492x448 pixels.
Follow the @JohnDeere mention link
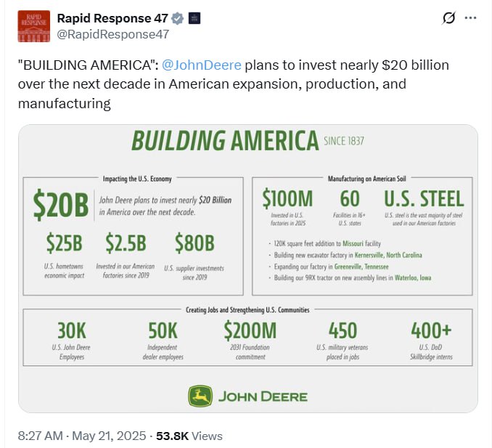pos(202,65)
